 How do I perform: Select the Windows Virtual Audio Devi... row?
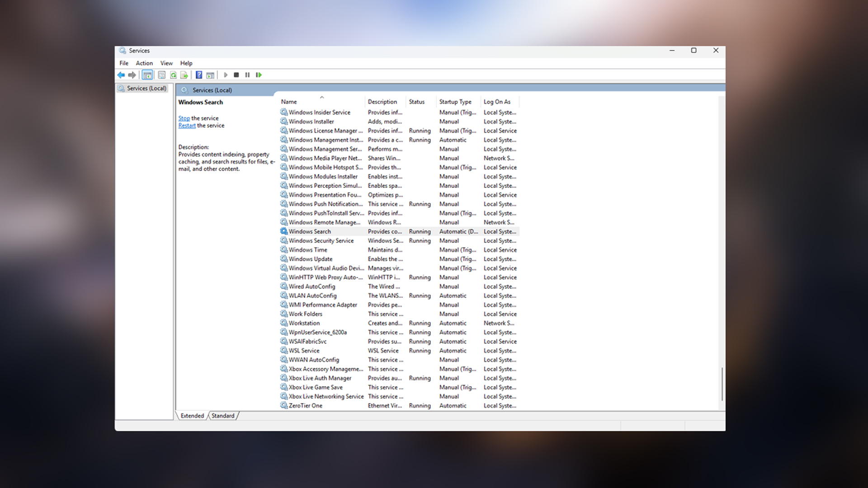pos(399,268)
